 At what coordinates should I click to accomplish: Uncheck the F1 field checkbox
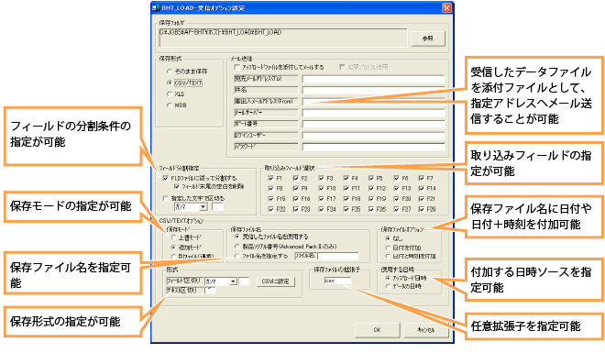coord(270,178)
